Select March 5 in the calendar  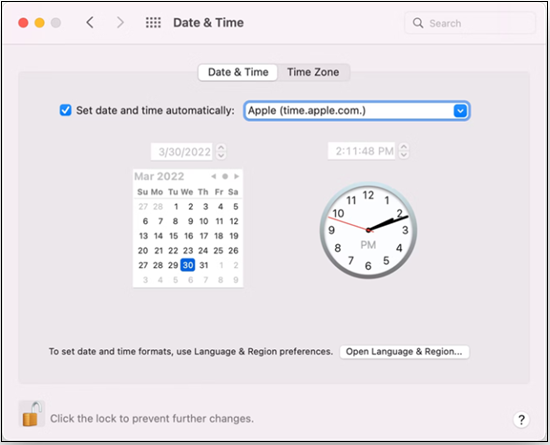236,207
